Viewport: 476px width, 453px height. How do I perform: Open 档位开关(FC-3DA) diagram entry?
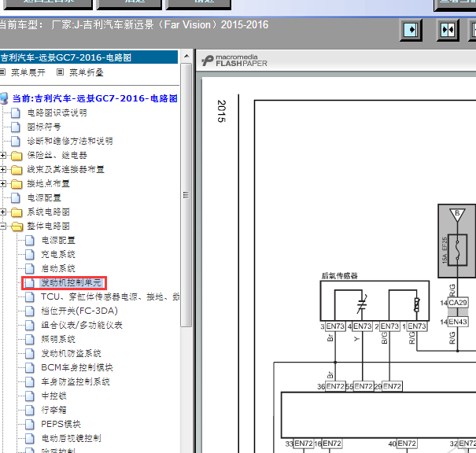79,311
